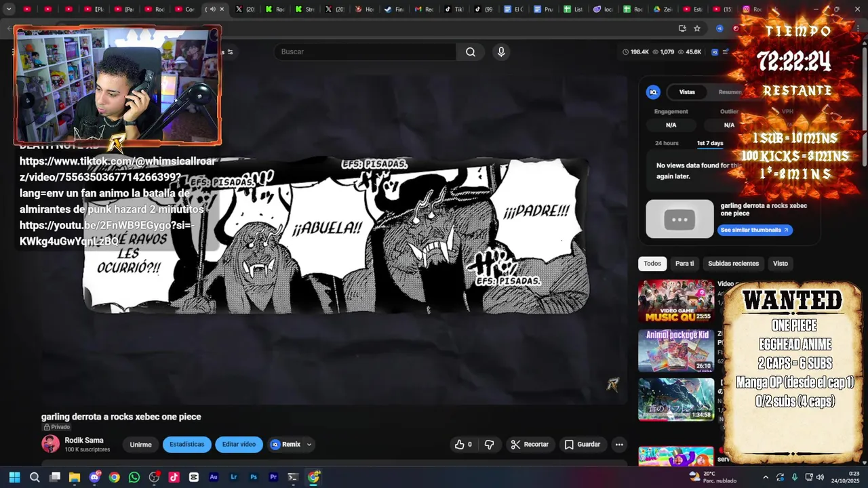Dislike the video with thumbs down
868x488 pixels.
pos(490,445)
